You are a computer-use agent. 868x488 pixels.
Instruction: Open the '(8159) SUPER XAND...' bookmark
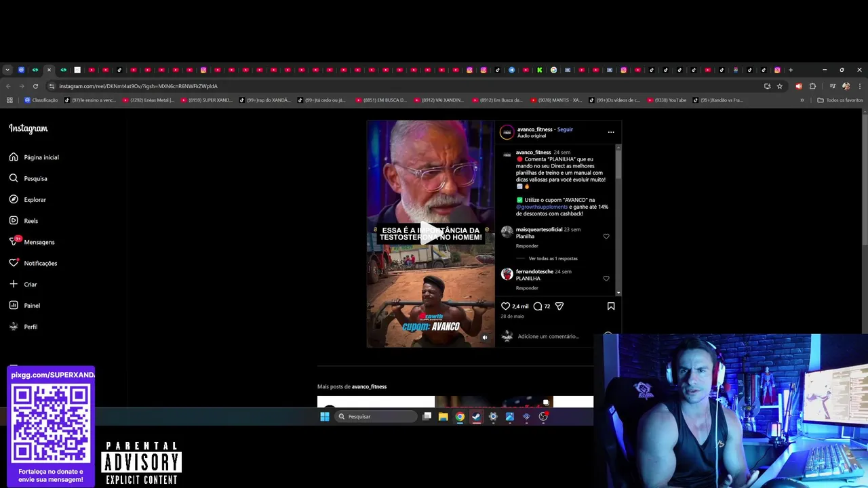(206, 100)
